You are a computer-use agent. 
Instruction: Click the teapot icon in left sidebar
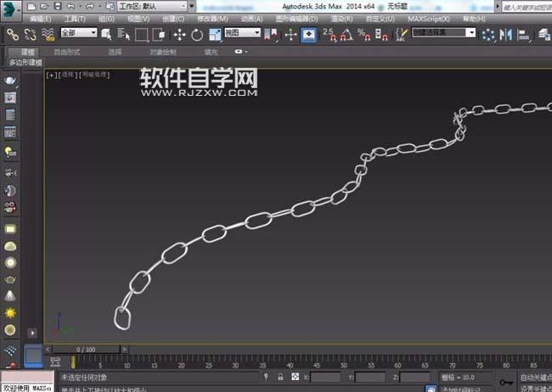10,80
